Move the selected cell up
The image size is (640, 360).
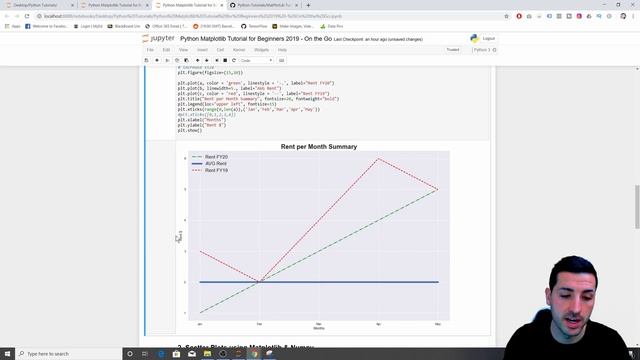[x=198, y=60]
